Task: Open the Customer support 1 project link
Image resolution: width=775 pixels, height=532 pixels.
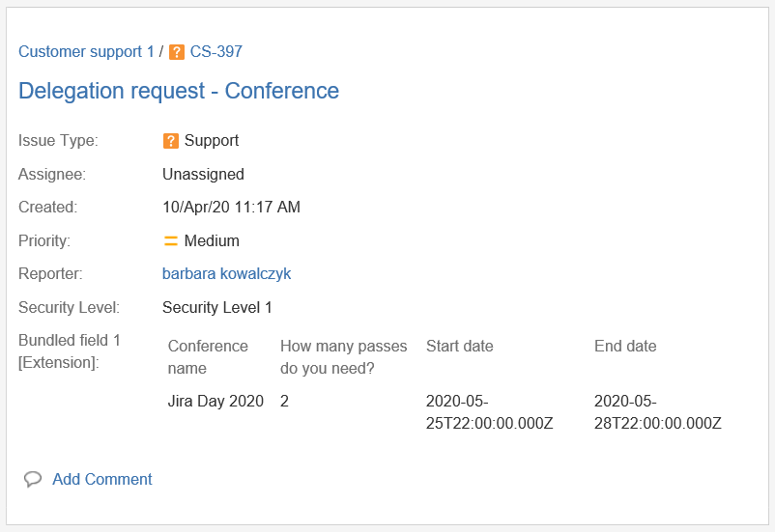Action: coord(86,52)
